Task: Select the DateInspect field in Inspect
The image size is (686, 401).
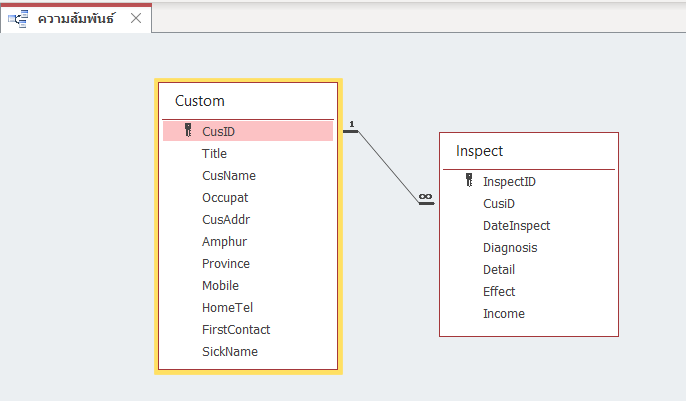Action: 516,225
